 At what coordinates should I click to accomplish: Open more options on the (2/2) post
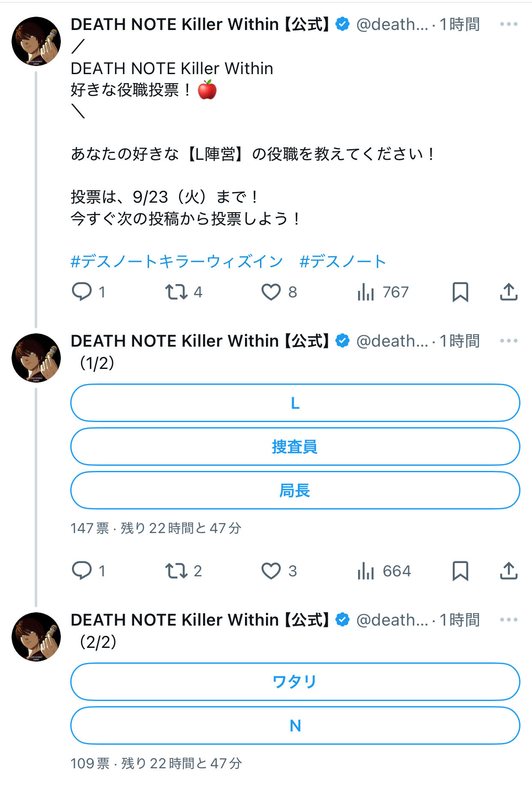pos(508,620)
